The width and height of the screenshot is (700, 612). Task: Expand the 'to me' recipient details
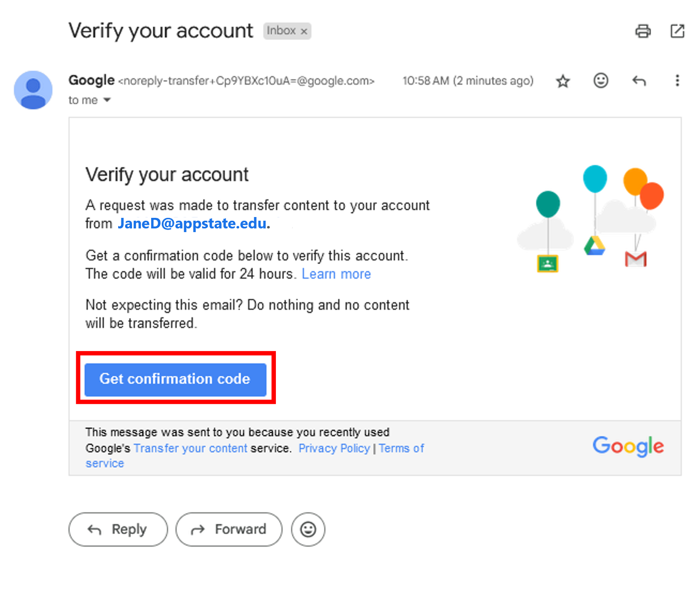(x=107, y=100)
